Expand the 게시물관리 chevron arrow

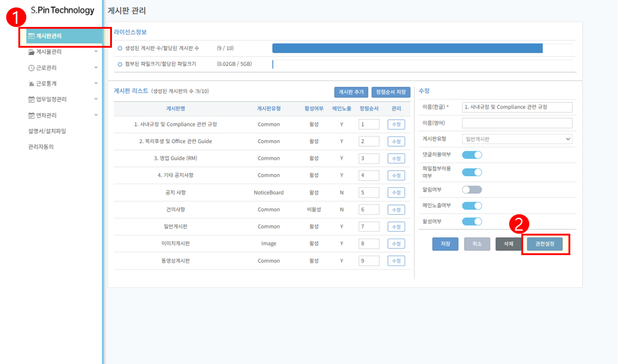click(96, 51)
